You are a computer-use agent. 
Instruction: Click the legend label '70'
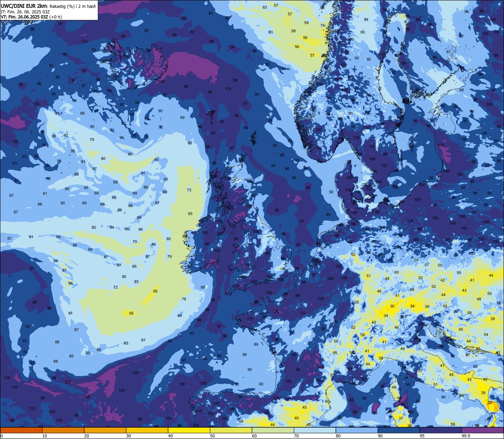(x=296, y=436)
